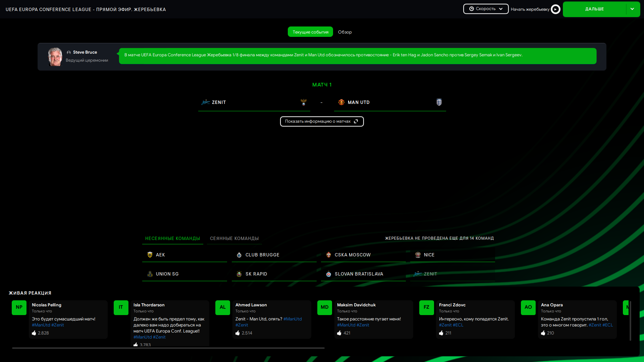This screenshot has height=362, width=644.
Task: Click the vertical scrollbar of live reactions
Action: (630, 321)
